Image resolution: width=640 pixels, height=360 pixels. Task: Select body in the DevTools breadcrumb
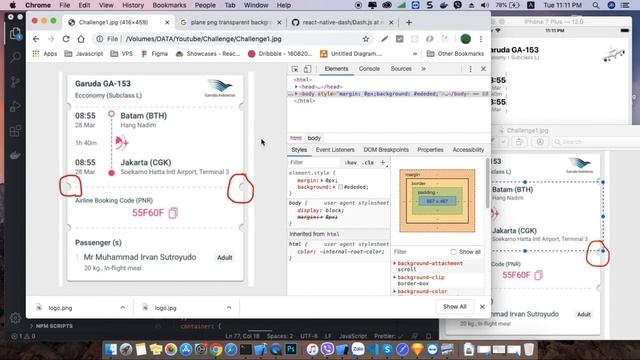pos(314,138)
